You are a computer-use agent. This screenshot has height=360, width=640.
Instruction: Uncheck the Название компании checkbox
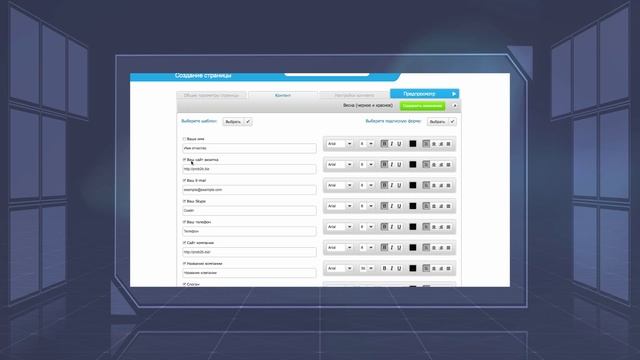pos(184,264)
